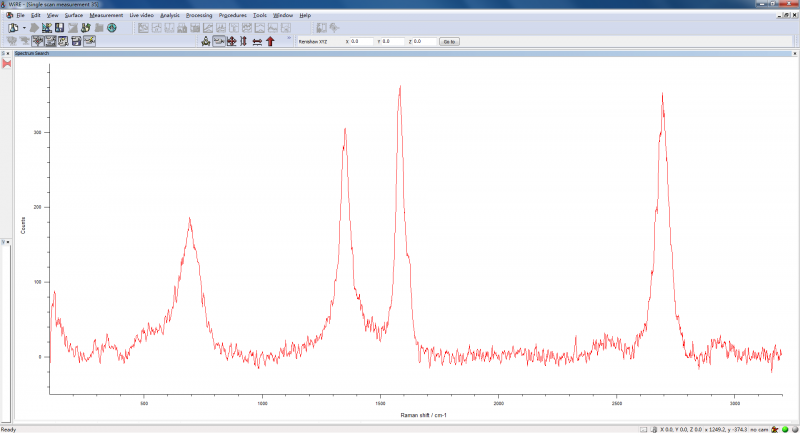Image resolution: width=800 pixels, height=433 pixels.
Task: Click the red four-way arrow icon
Action: point(232,42)
